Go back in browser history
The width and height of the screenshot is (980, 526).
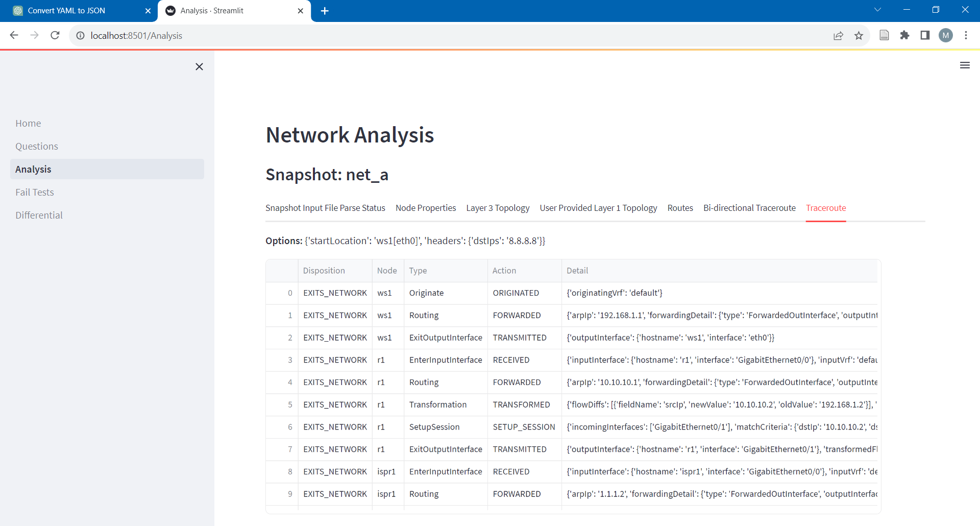coord(14,35)
